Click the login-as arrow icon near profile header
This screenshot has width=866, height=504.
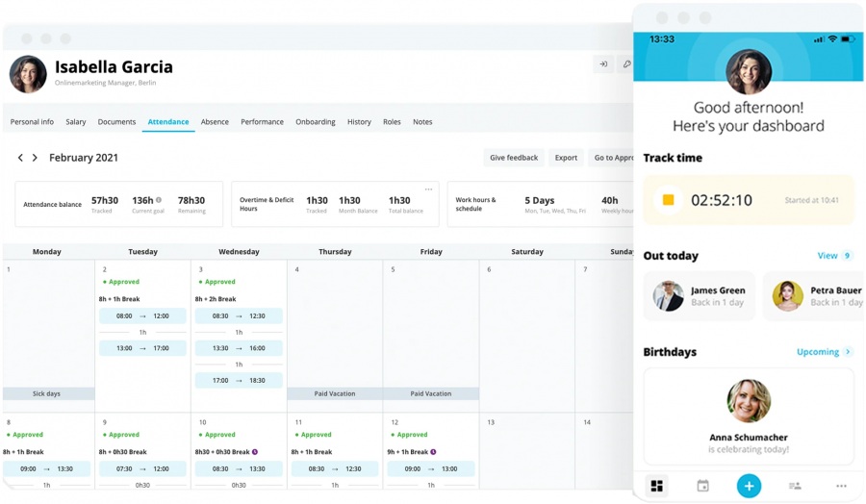tap(603, 64)
